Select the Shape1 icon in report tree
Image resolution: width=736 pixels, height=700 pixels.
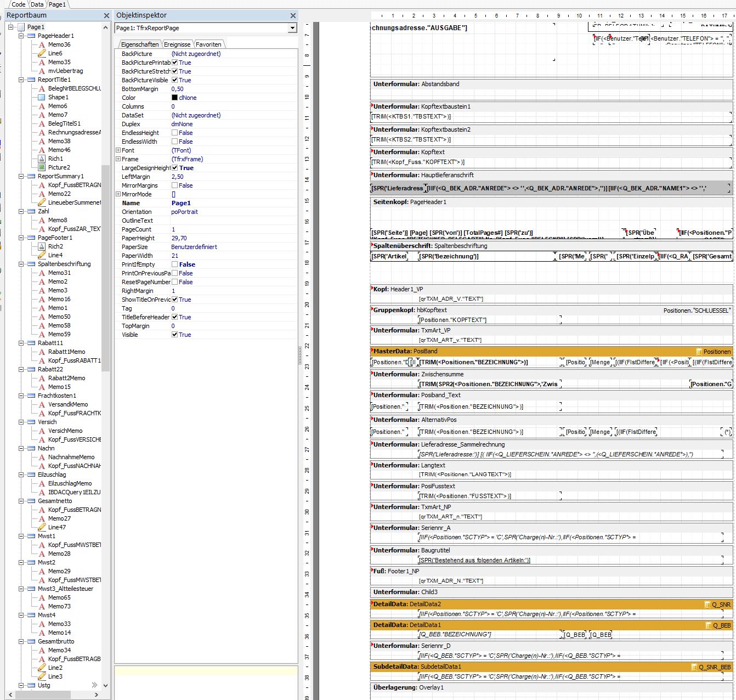pos(42,97)
